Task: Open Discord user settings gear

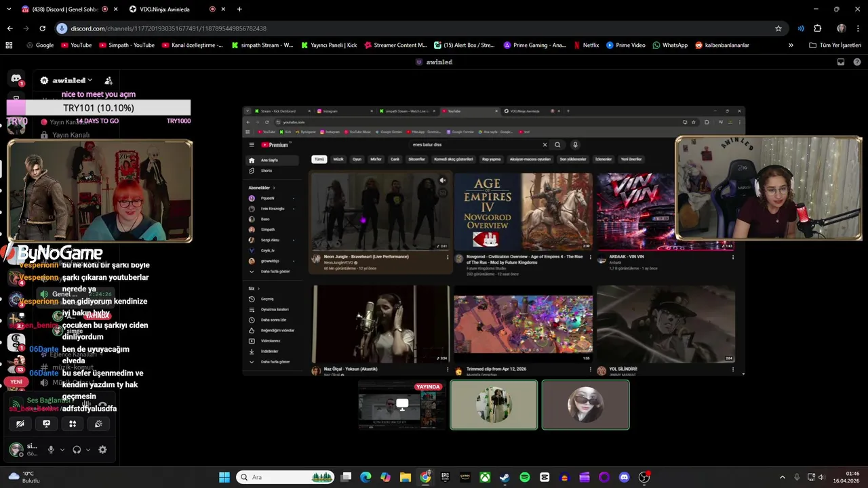Action: pyautogui.click(x=102, y=449)
